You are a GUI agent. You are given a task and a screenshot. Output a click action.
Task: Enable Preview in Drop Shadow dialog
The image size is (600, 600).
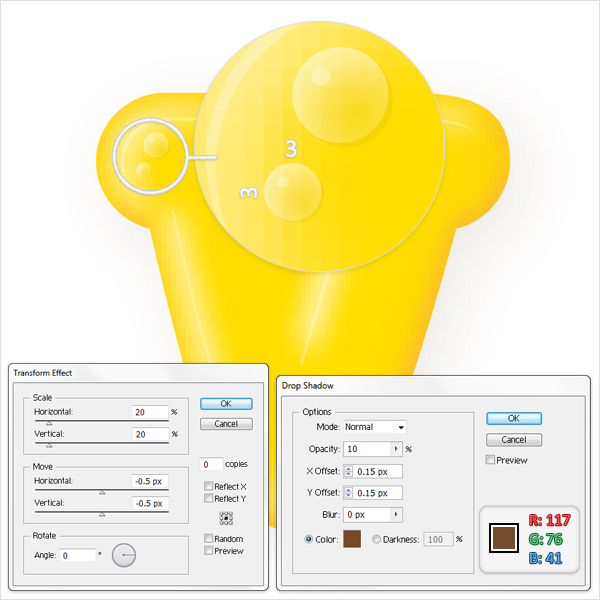[x=490, y=460]
